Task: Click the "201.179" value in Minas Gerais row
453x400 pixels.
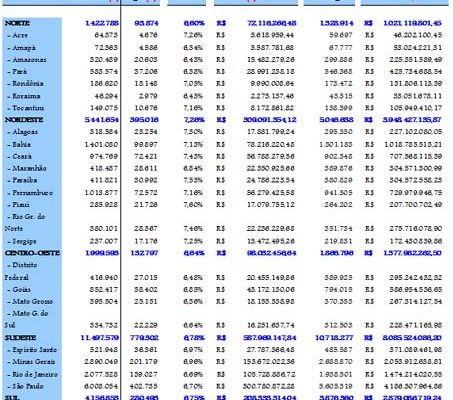Action: (144, 361)
